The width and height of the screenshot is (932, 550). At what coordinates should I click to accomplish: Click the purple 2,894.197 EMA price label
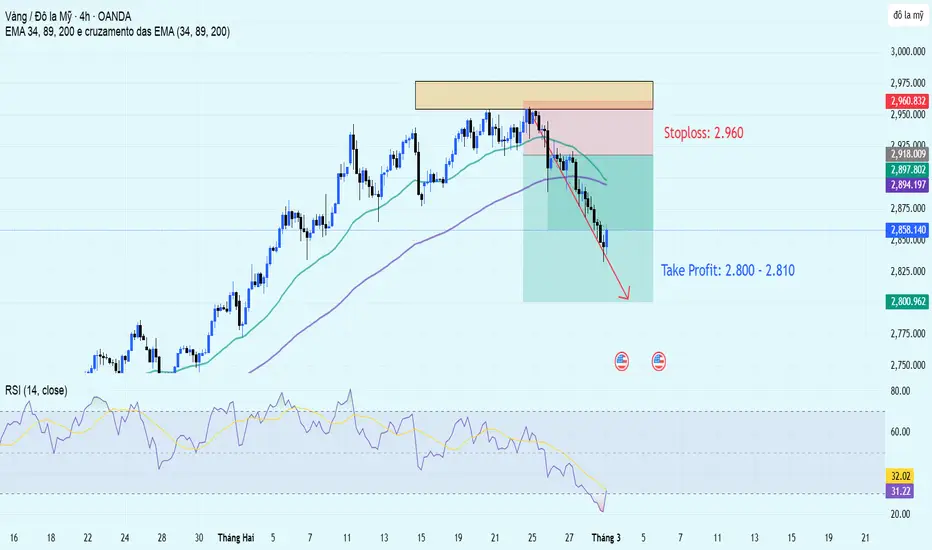908,185
